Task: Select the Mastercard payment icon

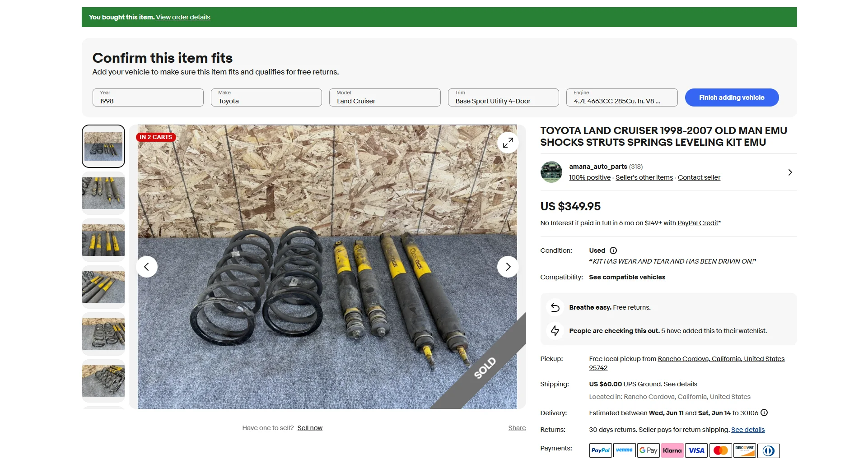Action: pyautogui.click(x=721, y=450)
